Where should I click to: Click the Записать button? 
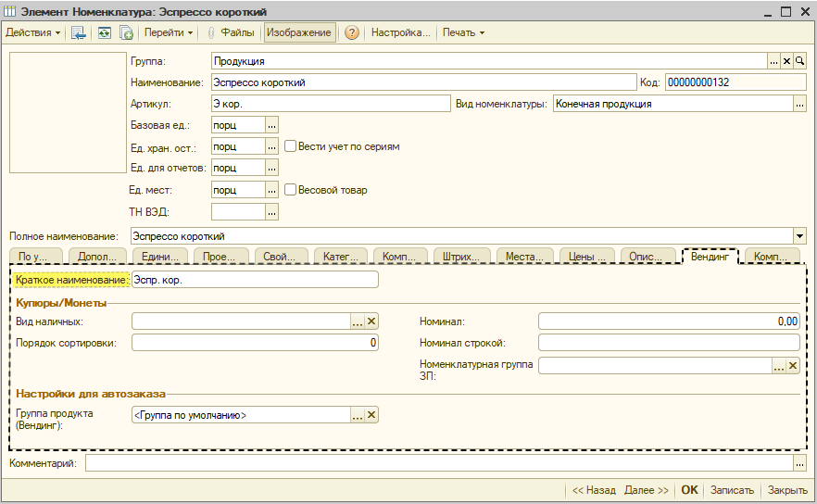732,490
